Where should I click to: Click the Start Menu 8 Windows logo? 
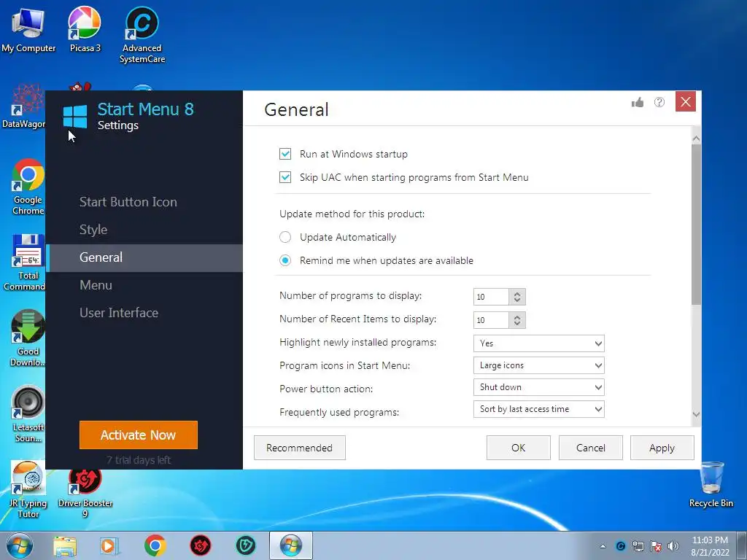tap(75, 117)
